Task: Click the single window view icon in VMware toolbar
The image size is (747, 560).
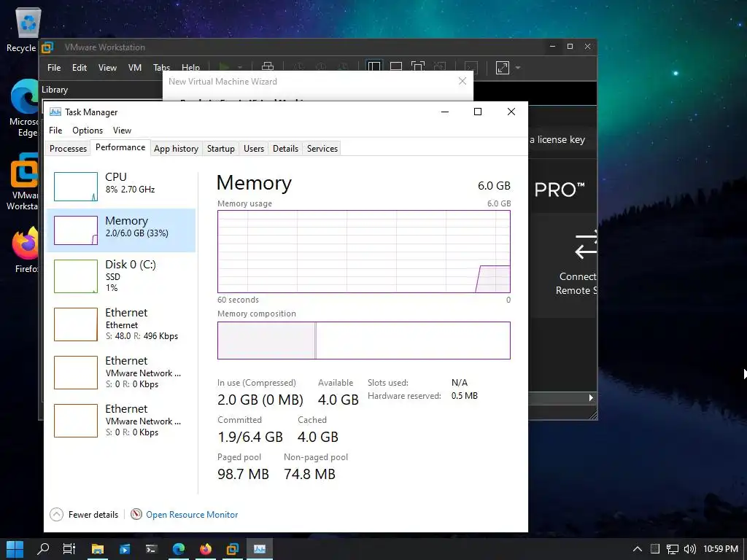Action: tap(396, 67)
